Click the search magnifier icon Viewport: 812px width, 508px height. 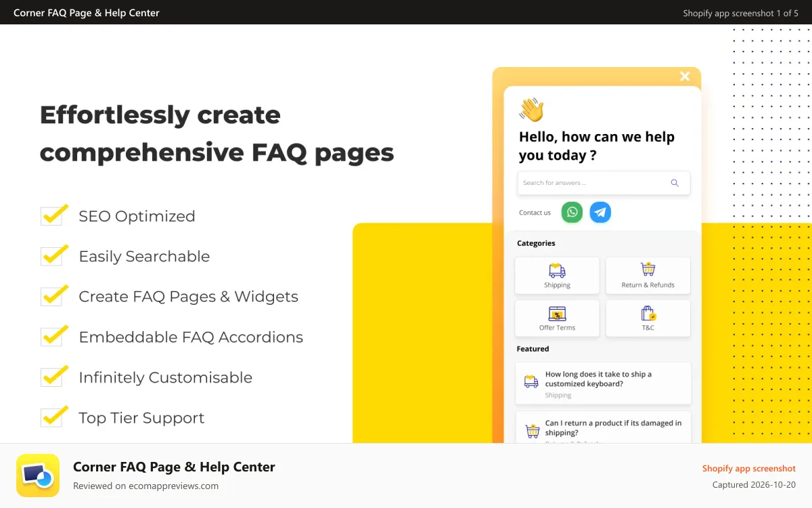tap(674, 183)
